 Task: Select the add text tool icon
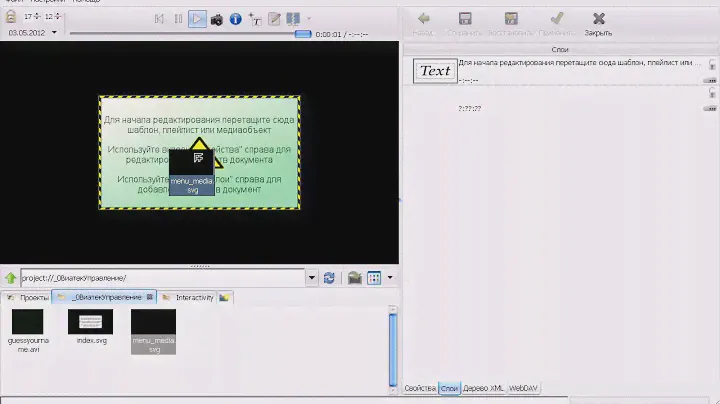254,18
